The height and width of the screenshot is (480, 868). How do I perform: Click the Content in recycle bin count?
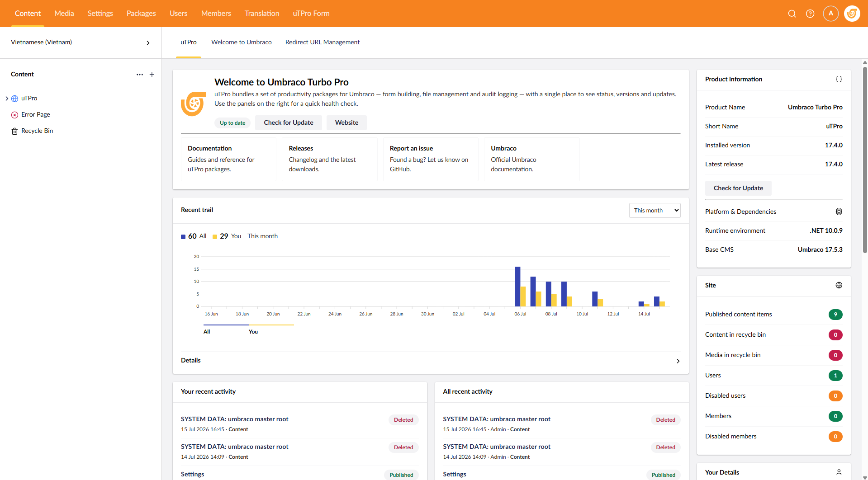[835, 335]
